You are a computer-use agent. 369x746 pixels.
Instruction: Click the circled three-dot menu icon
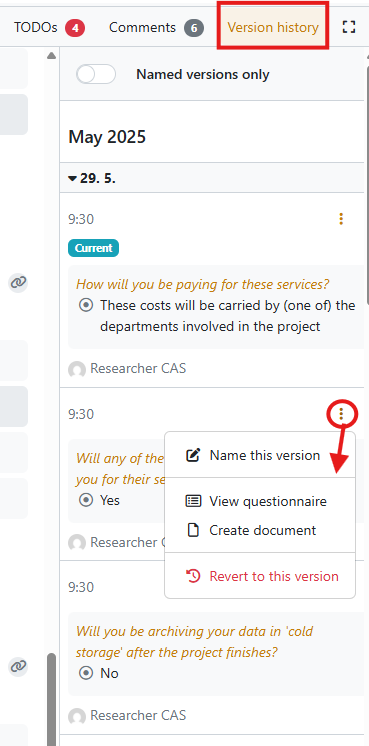tap(341, 414)
